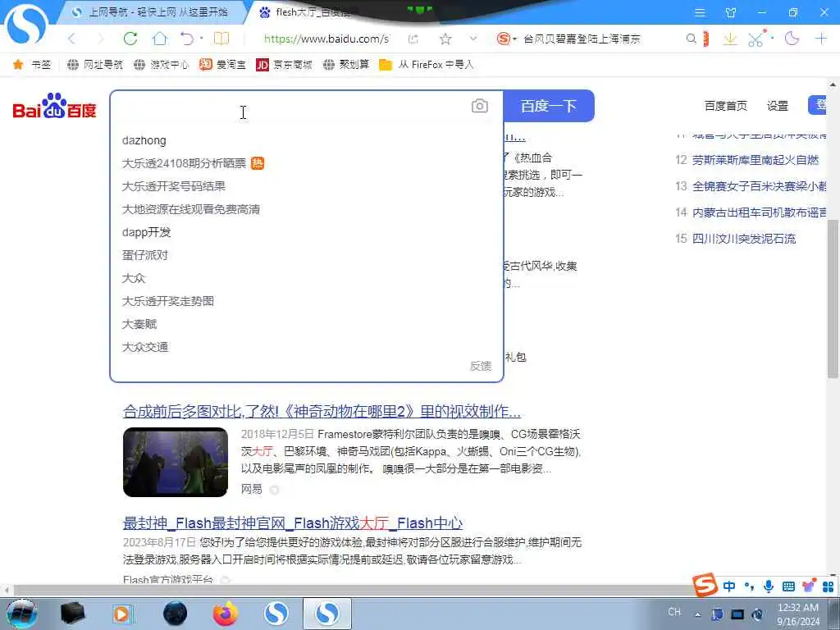Choose the 大众 suggestion
The height and width of the screenshot is (630, 840).
(x=134, y=279)
